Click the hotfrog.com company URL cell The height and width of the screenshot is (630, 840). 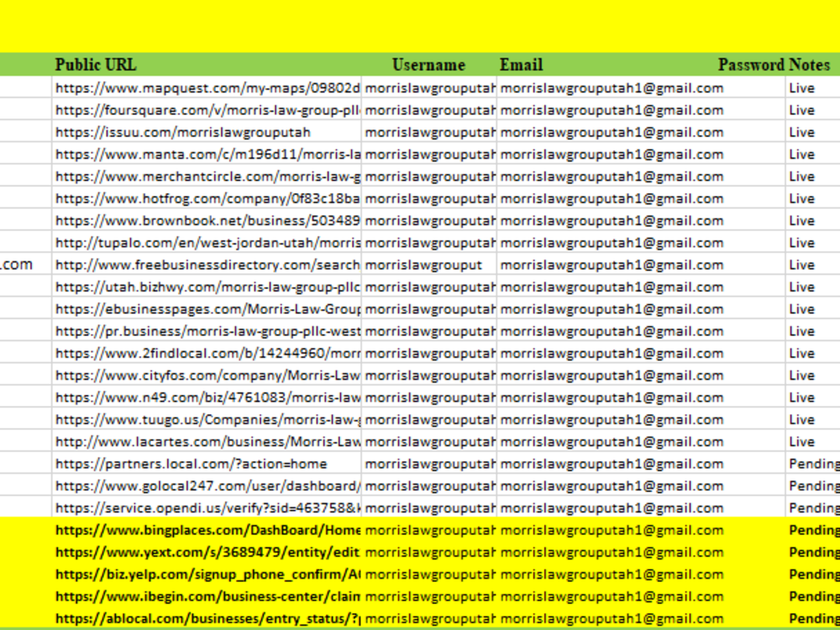pyautogui.click(x=207, y=198)
